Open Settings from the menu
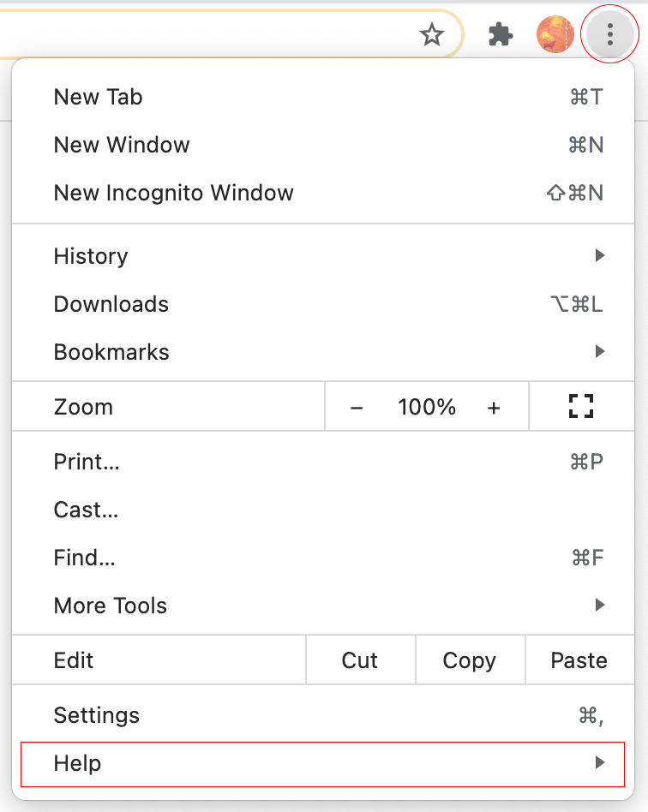The width and height of the screenshot is (648, 812). click(323, 715)
